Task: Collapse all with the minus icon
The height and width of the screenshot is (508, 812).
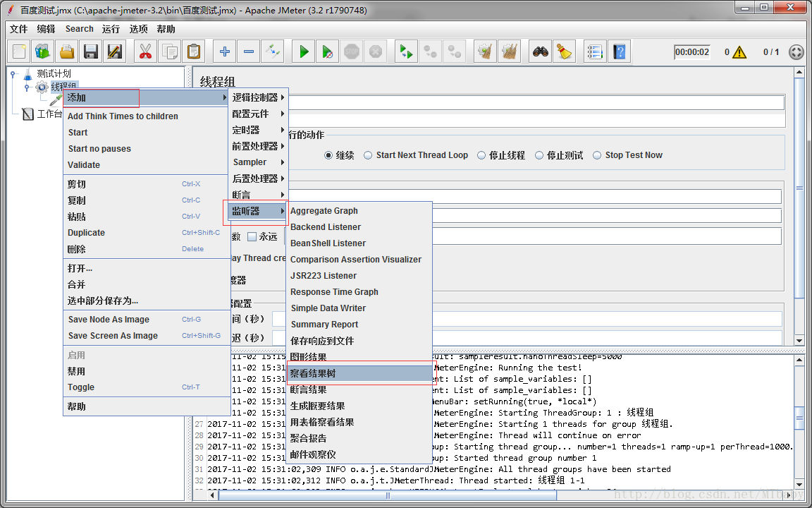Action: pos(248,52)
